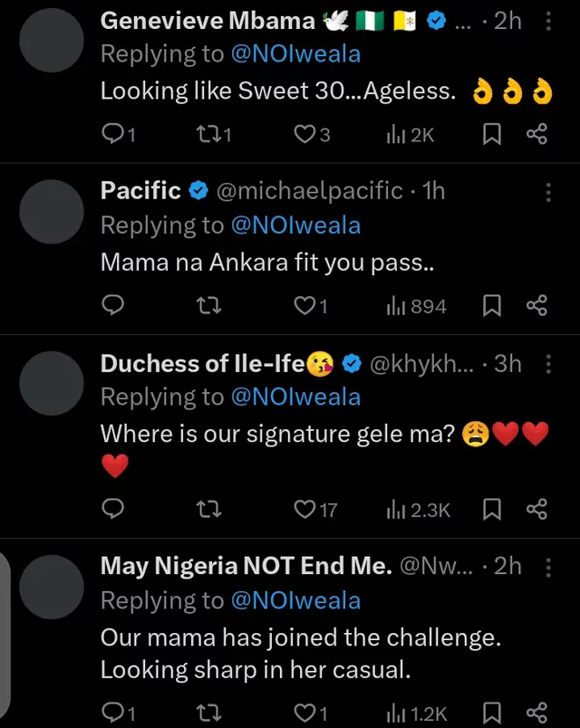Open more options for Genevieve Mbama's tweet
The image size is (580, 728).
click(x=547, y=21)
